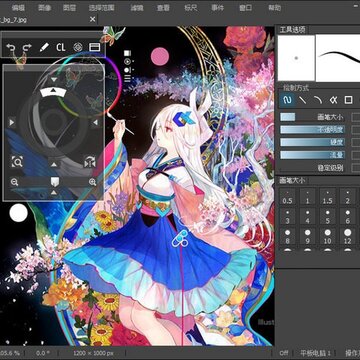Click the circular target icon in the floating toolbar
360x360 pixels.
(78, 47)
